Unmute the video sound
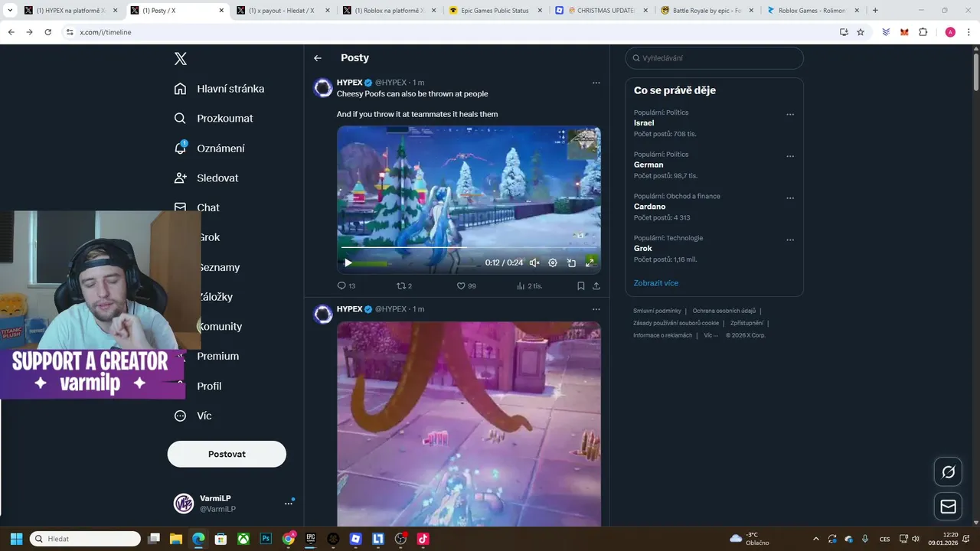 534,262
